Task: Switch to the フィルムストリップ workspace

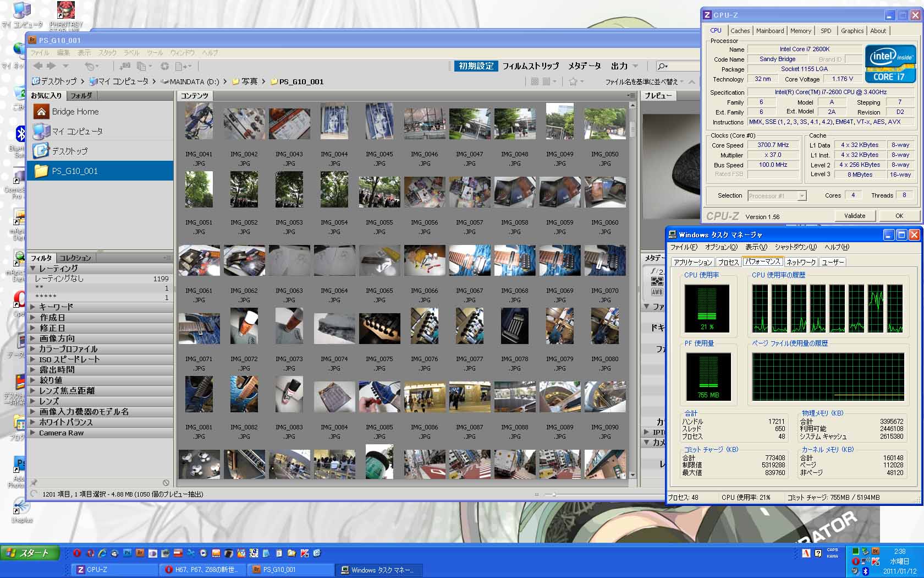Action: (x=530, y=66)
